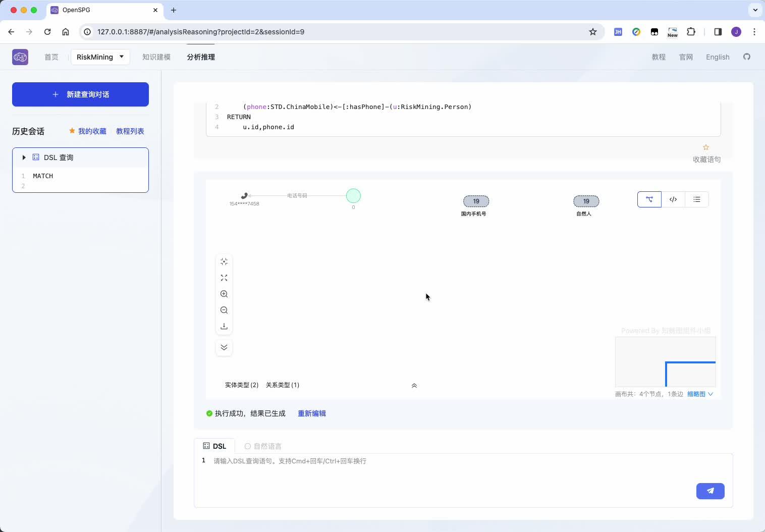Toggle the 缩略图 minimap dropdown
Image resolution: width=765 pixels, height=532 pixels.
point(700,394)
